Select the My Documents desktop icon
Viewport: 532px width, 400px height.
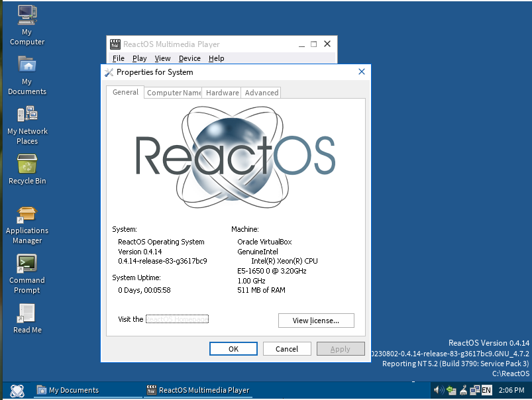27,75
